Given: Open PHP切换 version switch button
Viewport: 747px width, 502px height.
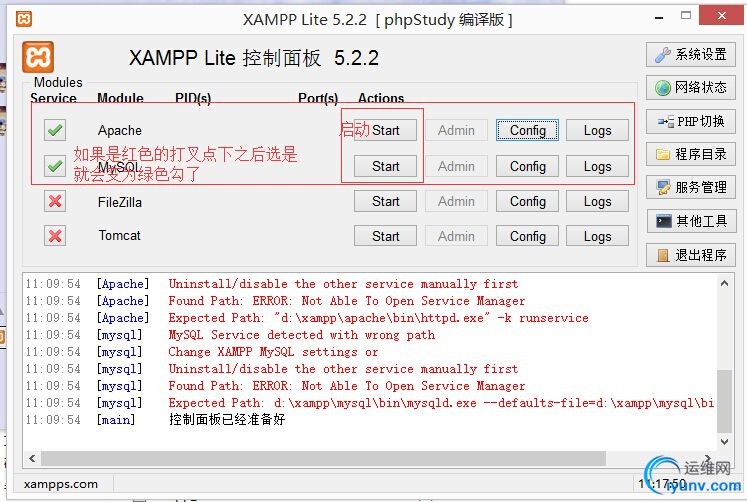Looking at the screenshot, I should [x=691, y=121].
